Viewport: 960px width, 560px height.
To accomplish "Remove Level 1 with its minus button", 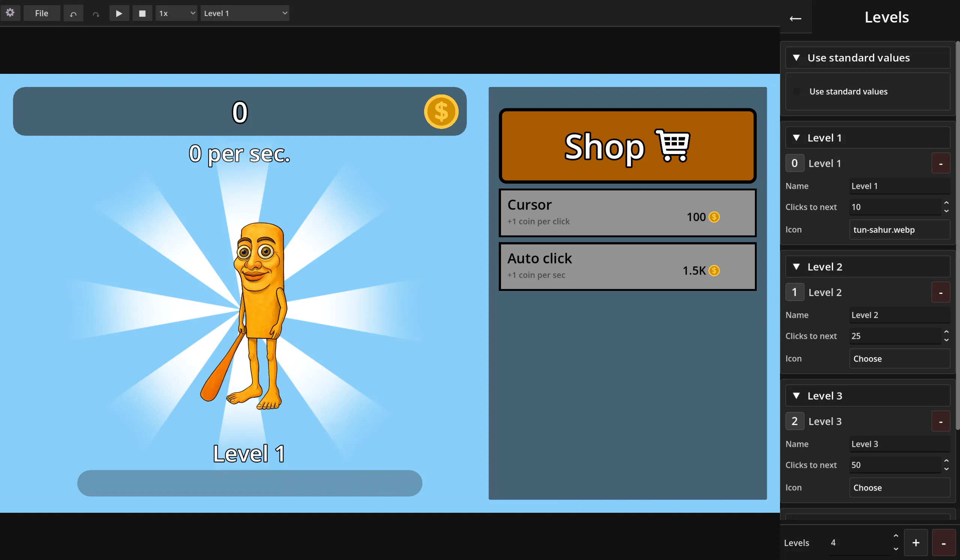I will tap(940, 163).
